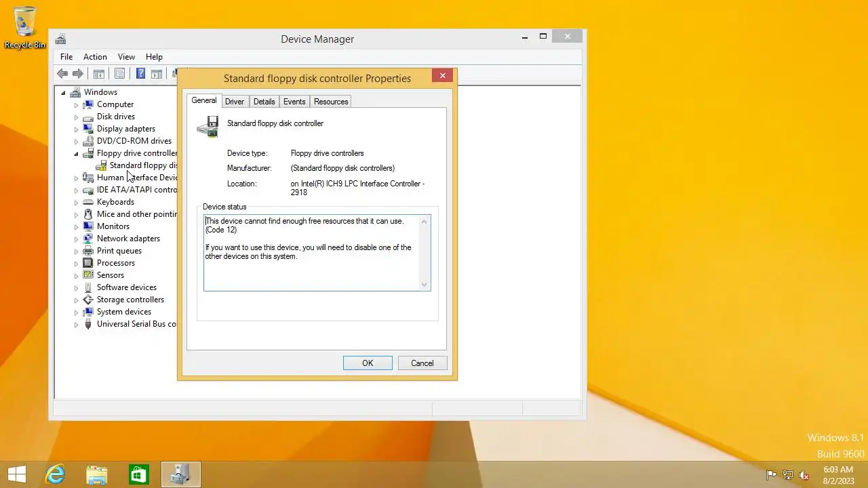
Task: Open the Help menu
Action: click(154, 57)
